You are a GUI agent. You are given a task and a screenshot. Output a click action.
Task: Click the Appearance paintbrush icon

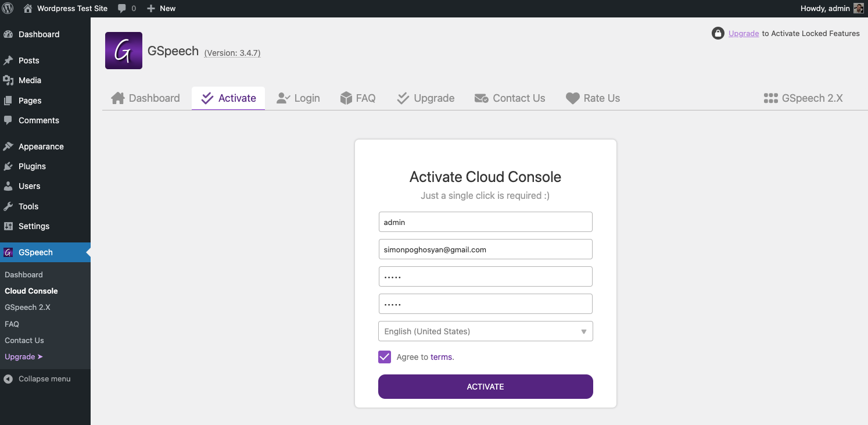click(x=8, y=147)
